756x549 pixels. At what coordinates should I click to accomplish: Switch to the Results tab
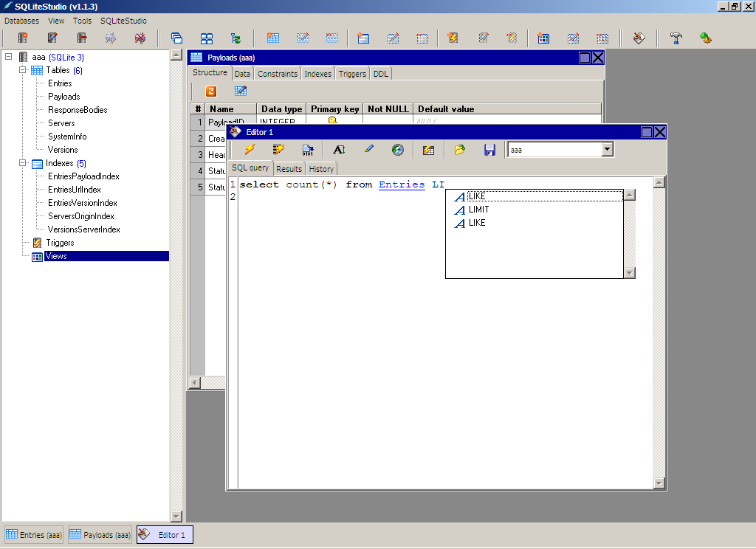(289, 169)
